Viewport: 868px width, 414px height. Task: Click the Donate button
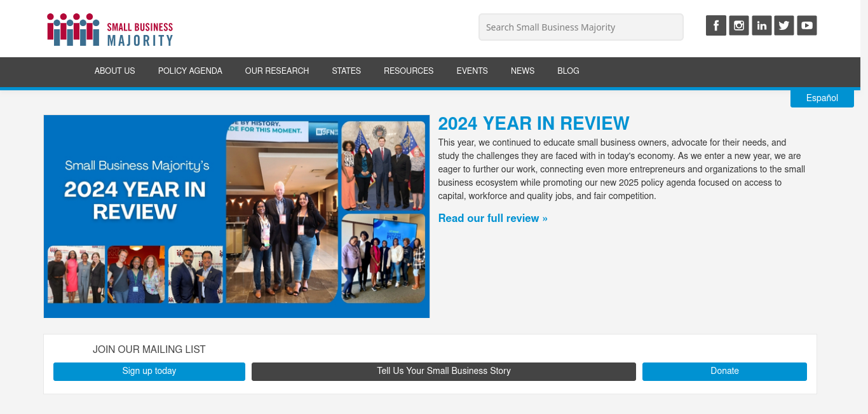tap(724, 371)
